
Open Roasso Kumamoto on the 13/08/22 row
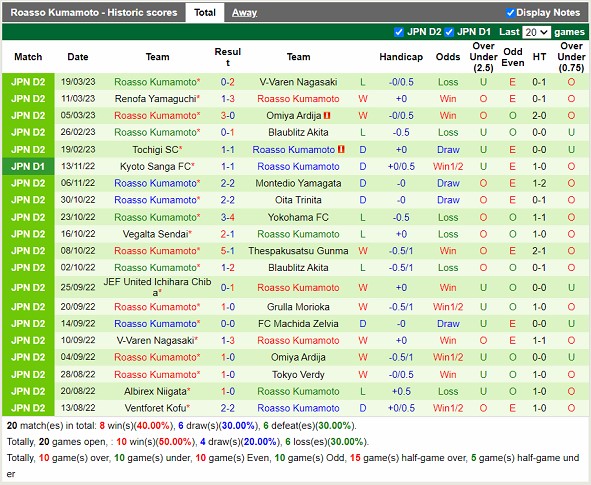click(298, 408)
